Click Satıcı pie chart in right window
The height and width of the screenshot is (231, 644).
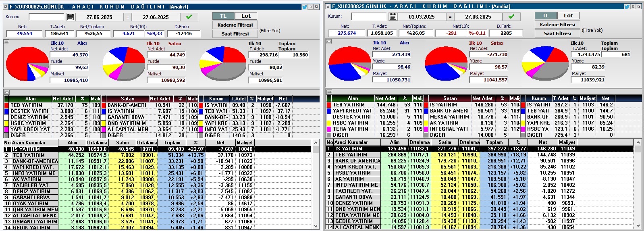[446, 63]
